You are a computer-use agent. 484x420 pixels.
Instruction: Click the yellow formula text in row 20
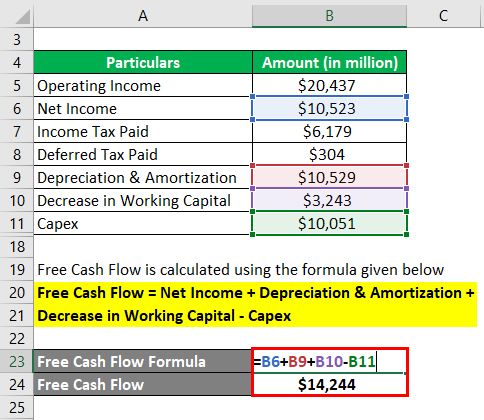pyautogui.click(x=256, y=293)
